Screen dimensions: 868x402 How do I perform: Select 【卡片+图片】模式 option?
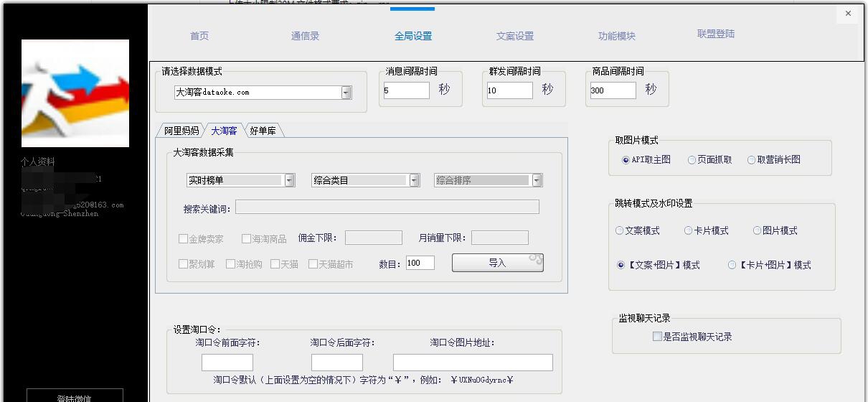click(x=732, y=265)
